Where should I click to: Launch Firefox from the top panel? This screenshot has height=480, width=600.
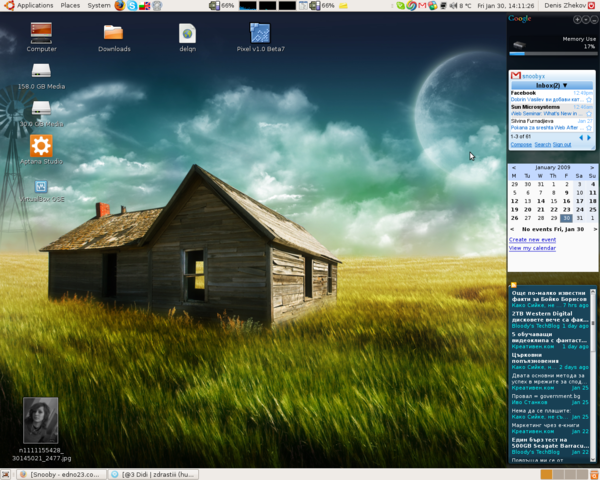click(x=120, y=5)
